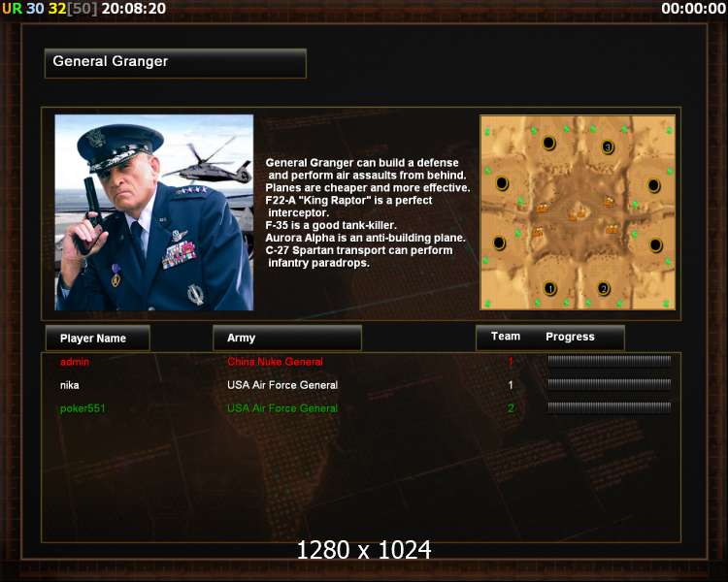728x582 pixels.
Task: Click the Progress column header
Action: tap(570, 337)
